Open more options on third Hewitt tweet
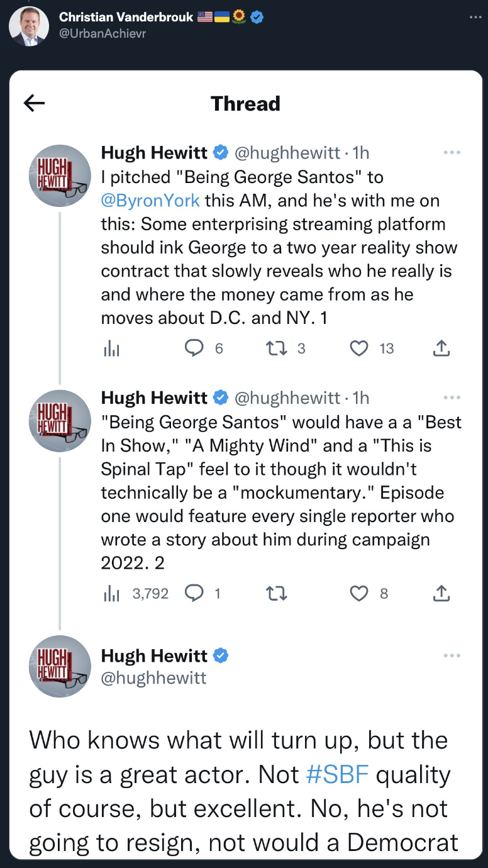This screenshot has height=868, width=488. click(x=452, y=655)
